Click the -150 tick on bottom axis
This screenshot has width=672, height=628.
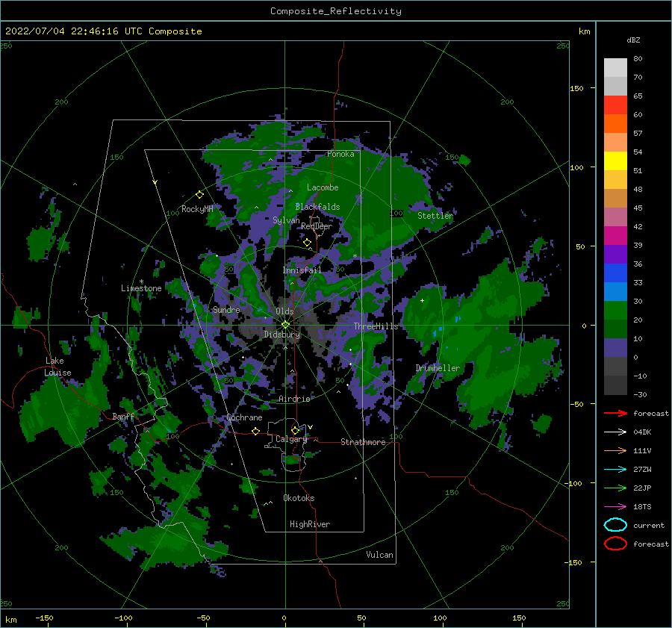(x=44, y=618)
